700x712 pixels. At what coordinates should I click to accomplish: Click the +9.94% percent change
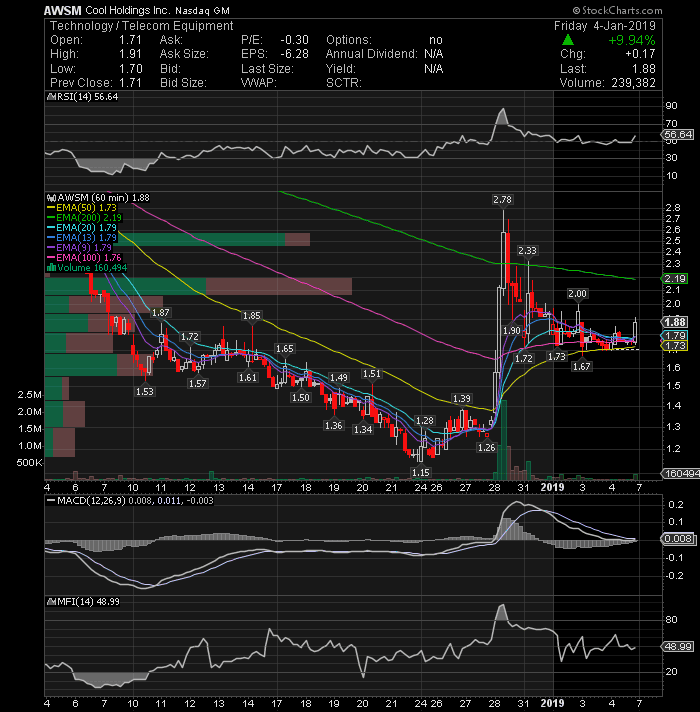click(x=632, y=40)
